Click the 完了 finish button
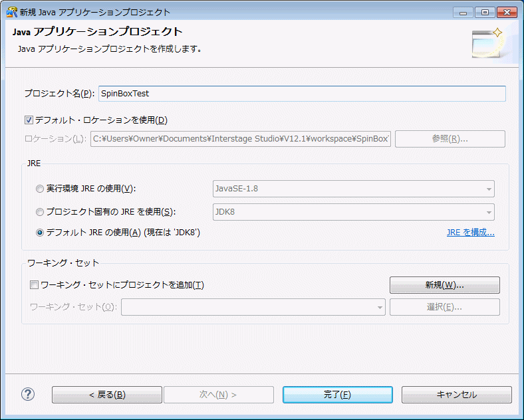Screen dimensions: 524x420 (x=338, y=395)
